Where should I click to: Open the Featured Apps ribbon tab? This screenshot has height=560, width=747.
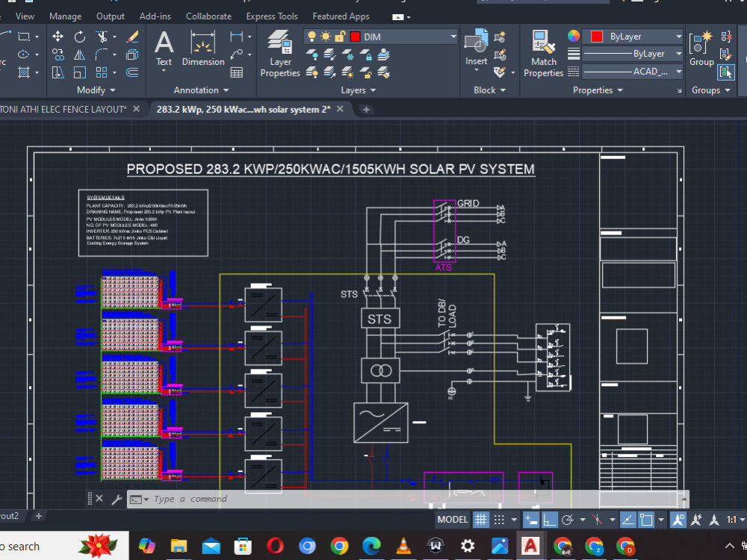pos(341,16)
